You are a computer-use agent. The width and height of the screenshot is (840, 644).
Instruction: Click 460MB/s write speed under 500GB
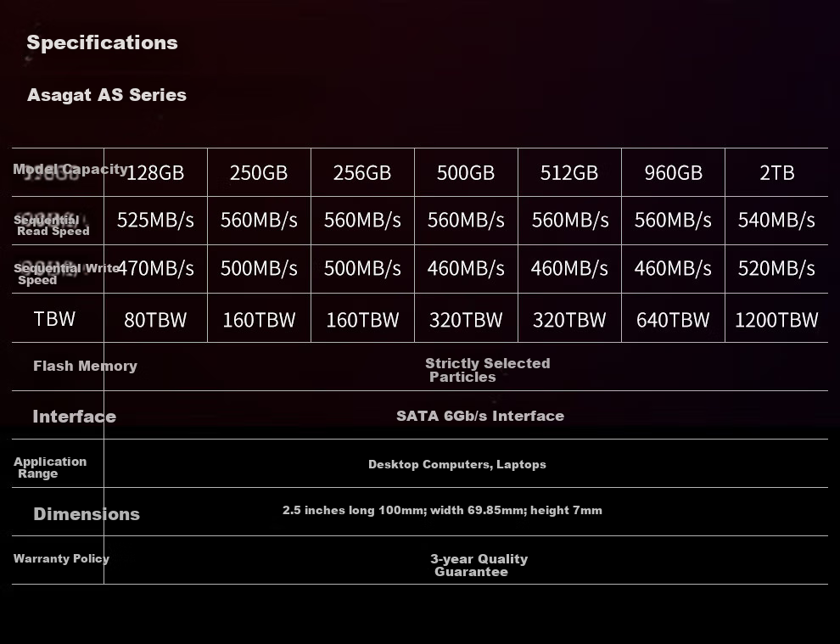point(466,268)
